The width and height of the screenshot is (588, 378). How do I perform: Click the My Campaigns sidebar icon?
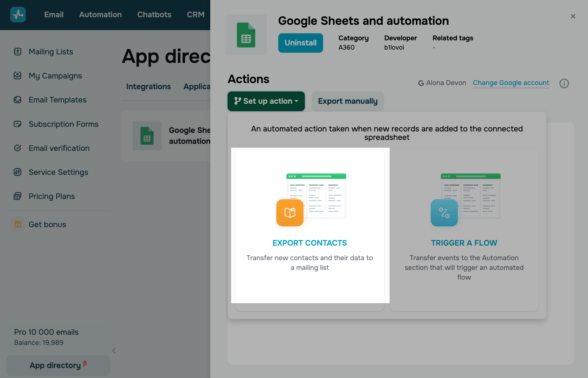coord(17,76)
